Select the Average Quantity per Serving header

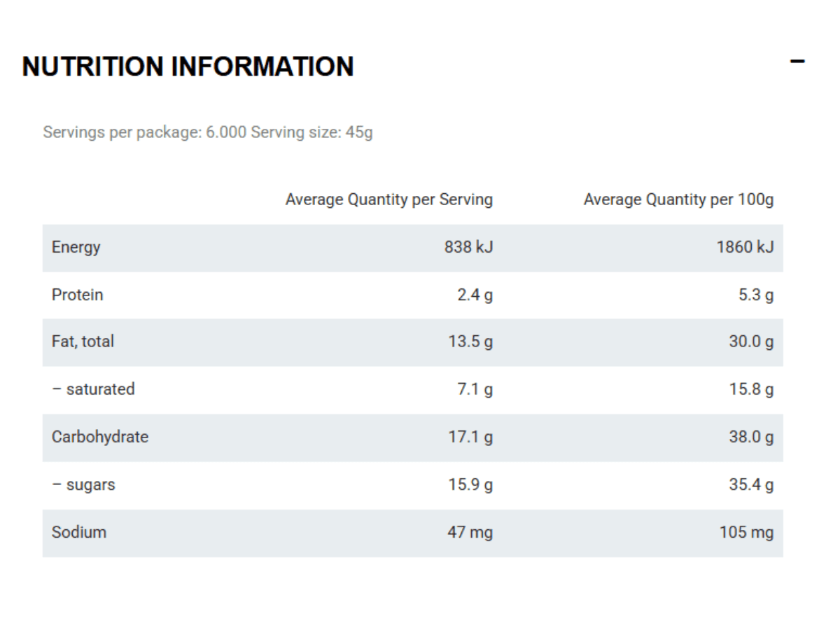point(388,199)
